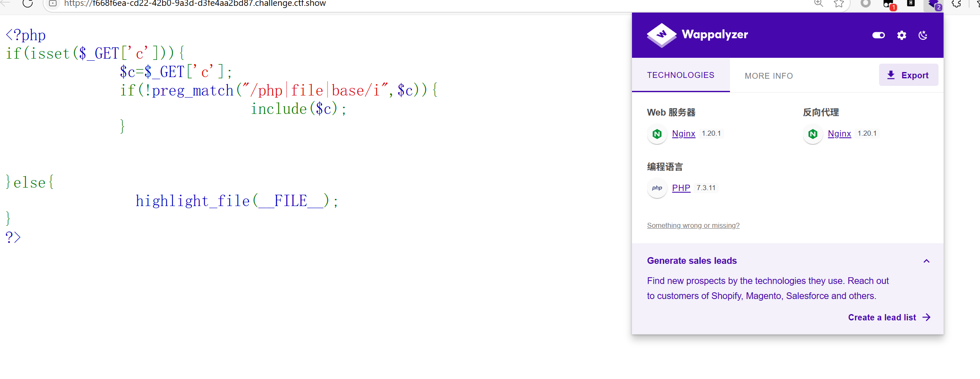Click Nginx version 1.20.1 under Web 服务器
Viewport: 980px width, 379px height.
[x=711, y=134]
